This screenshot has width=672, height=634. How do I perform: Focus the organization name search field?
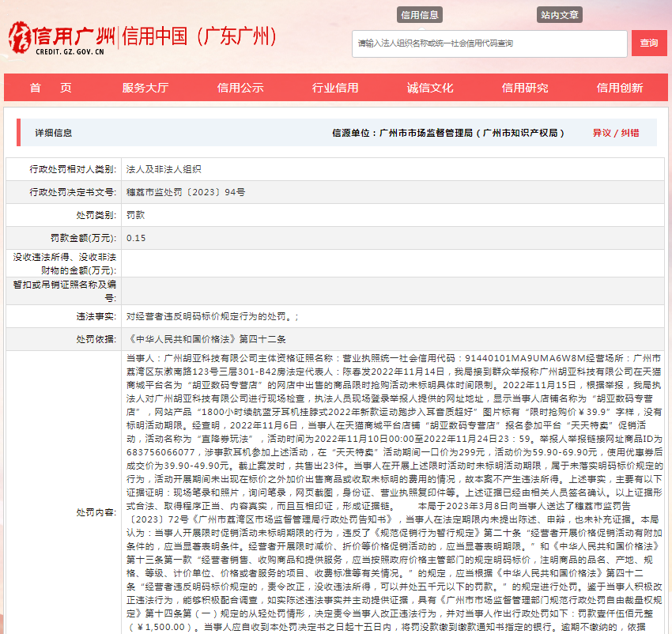(x=489, y=43)
